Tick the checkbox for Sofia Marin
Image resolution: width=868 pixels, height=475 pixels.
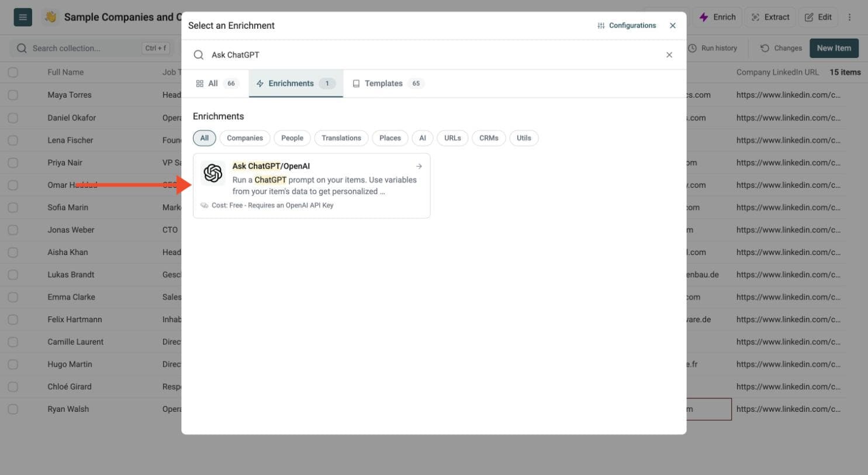(x=13, y=207)
